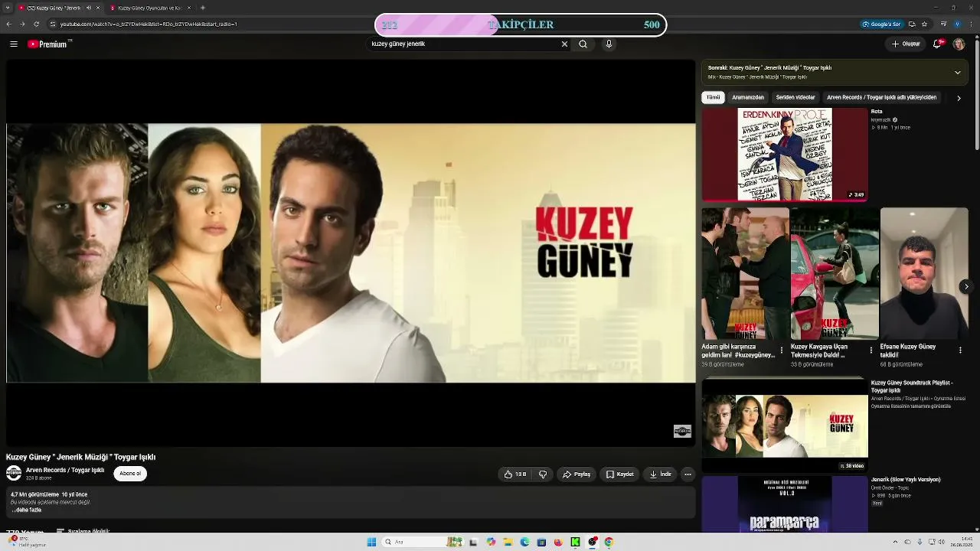This screenshot has height=551, width=980.
Task: Select the Arven Records uploader filter chip
Action: tap(881, 98)
